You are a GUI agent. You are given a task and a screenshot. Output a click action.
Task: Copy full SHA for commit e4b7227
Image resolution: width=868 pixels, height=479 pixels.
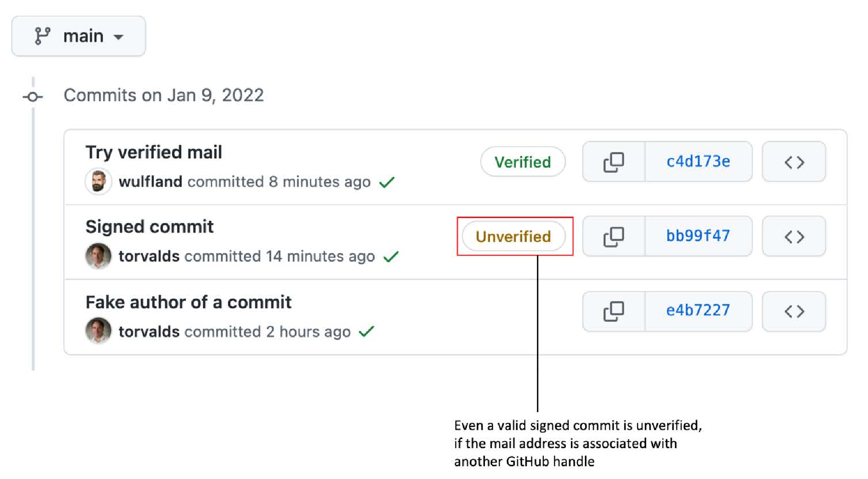(x=614, y=312)
